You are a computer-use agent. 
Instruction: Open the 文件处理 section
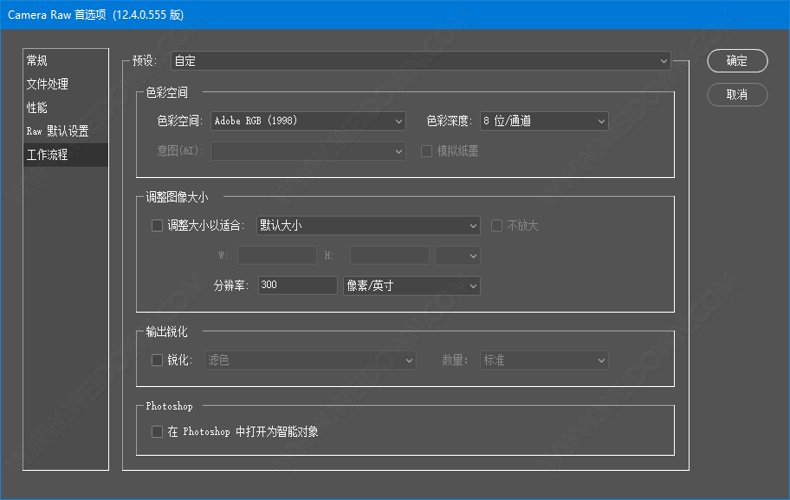pos(65,84)
